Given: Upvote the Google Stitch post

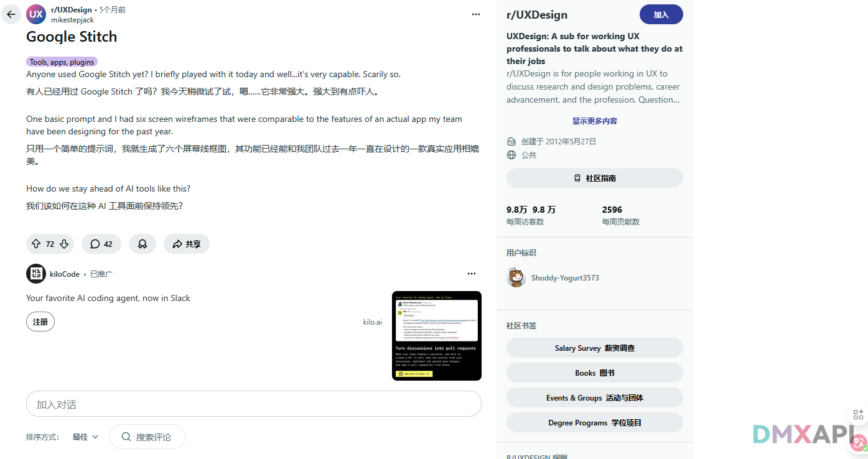Looking at the screenshot, I should point(36,244).
